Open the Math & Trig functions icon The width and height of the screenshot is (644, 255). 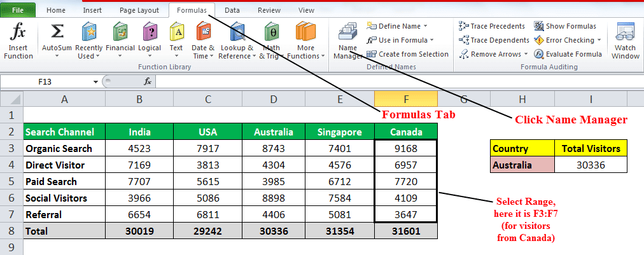[x=272, y=32]
